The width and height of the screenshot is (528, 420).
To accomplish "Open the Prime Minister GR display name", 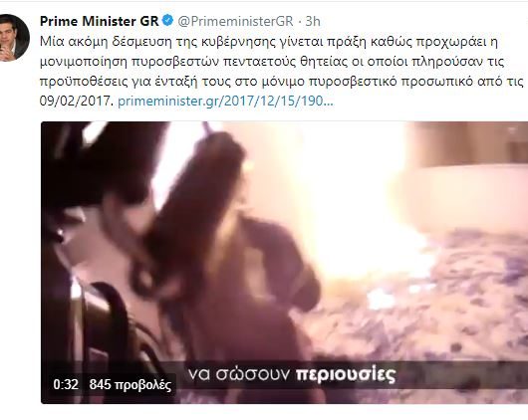I will click(99, 21).
